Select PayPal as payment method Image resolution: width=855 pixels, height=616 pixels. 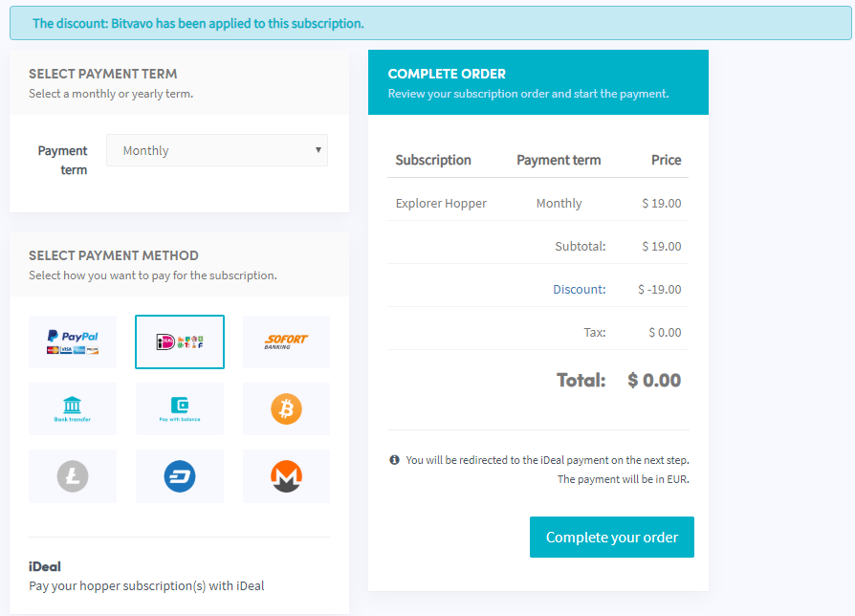(x=73, y=341)
